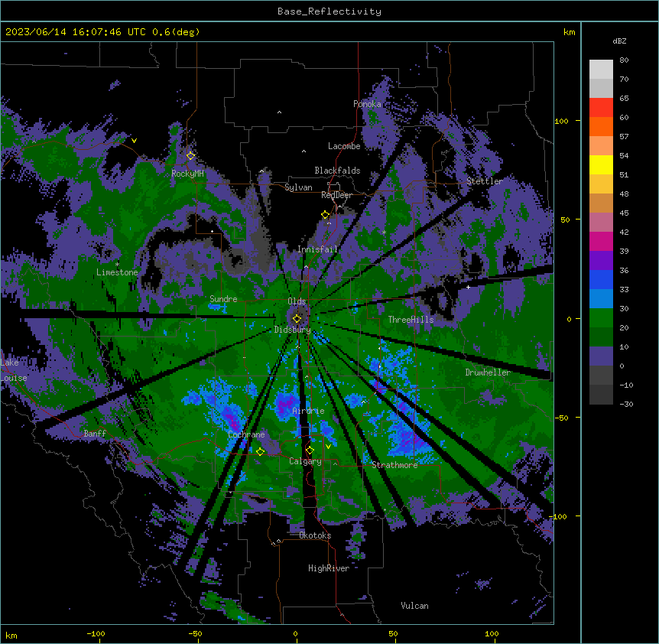Select the mauve 45-42 dBZ legend swatch
The width and height of the screenshot is (659, 644).
pos(601,223)
